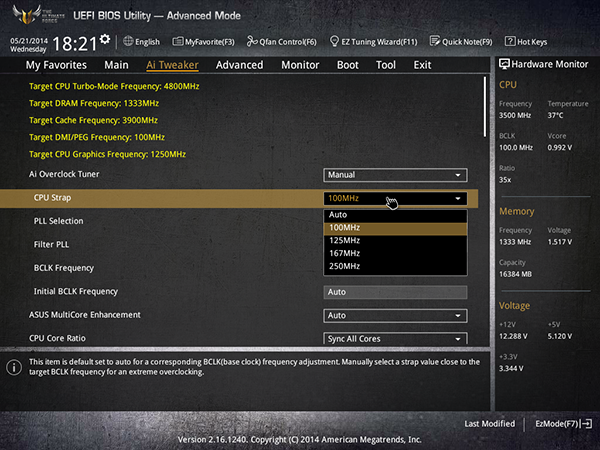Go to the Exit tab
This screenshot has width=600, height=450.
(422, 65)
